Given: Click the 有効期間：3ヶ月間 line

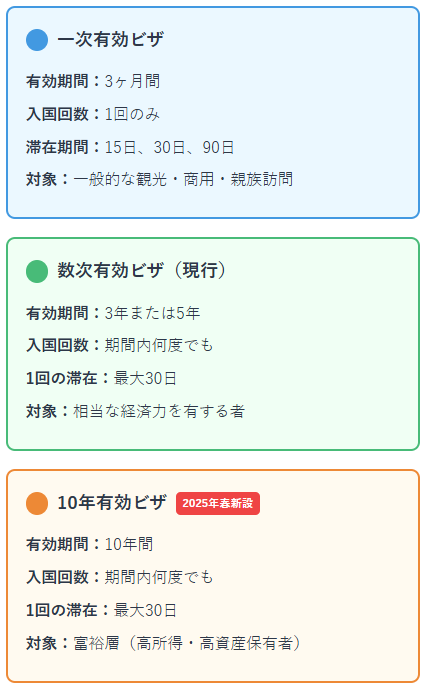Looking at the screenshot, I should point(93,81).
